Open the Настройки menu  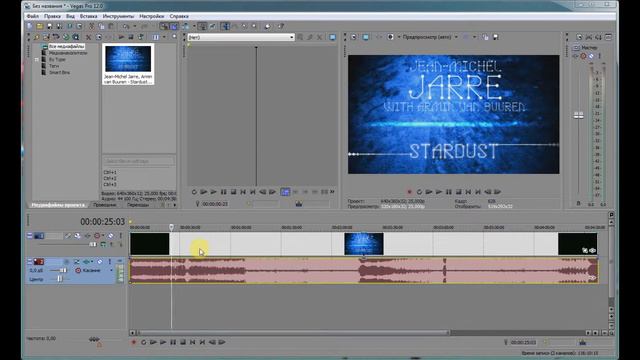[151, 16]
